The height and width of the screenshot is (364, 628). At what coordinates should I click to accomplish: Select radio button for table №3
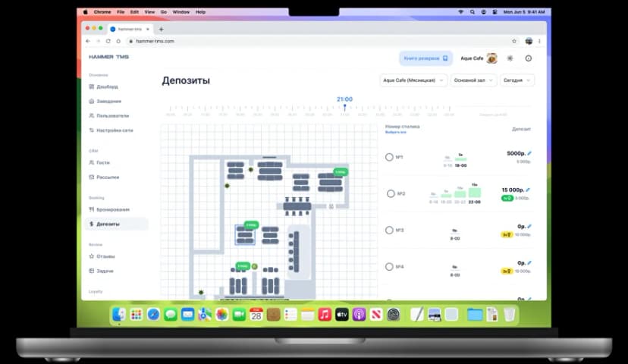pyautogui.click(x=389, y=230)
